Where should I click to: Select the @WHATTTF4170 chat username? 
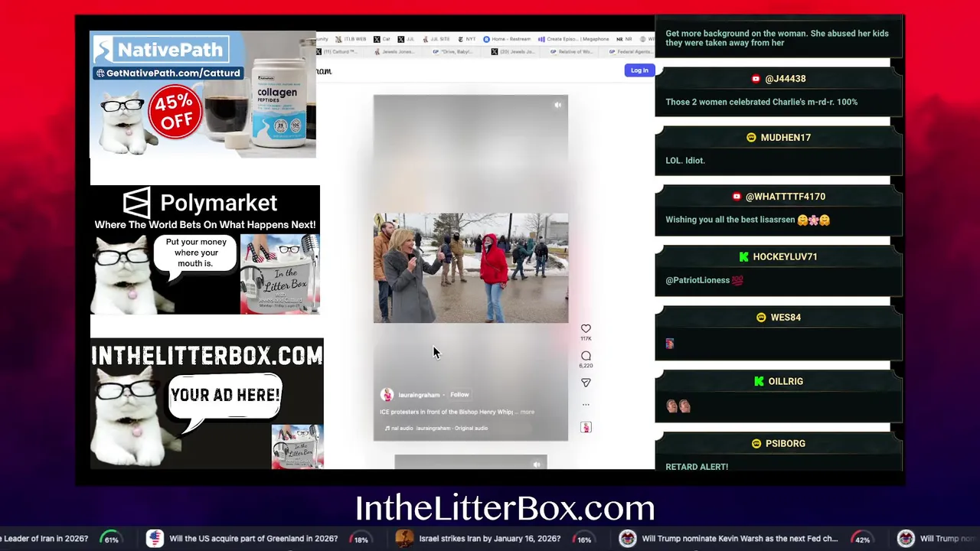786,197
